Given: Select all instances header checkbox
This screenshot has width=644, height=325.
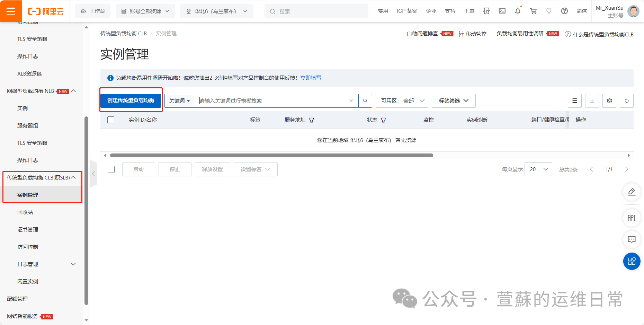Looking at the screenshot, I should (x=111, y=120).
